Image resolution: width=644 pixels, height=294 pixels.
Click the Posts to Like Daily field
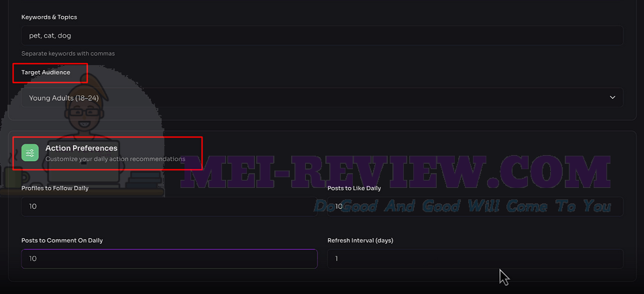point(475,207)
